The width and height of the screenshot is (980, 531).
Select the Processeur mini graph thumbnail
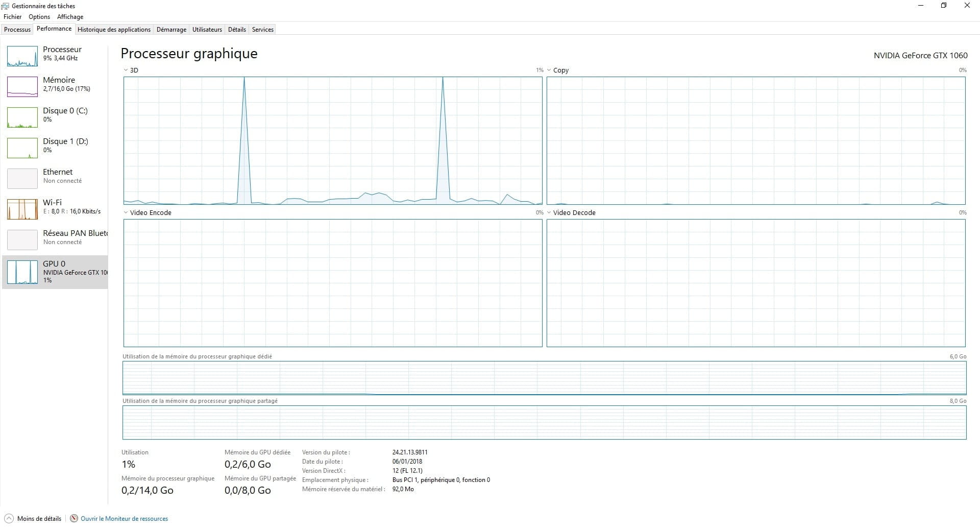point(22,56)
